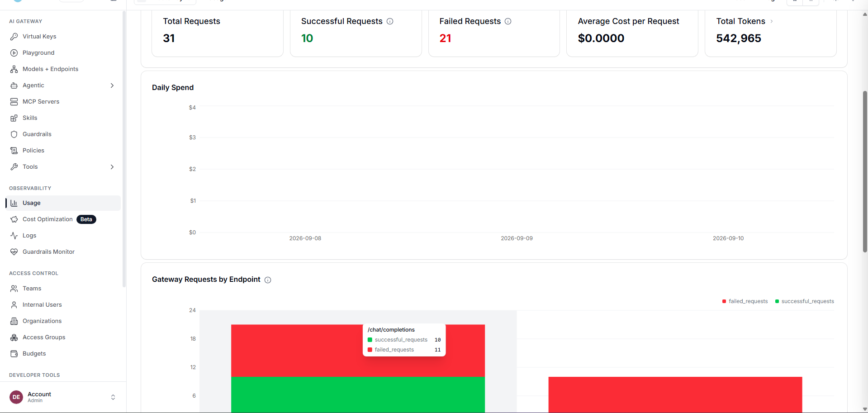Image resolution: width=868 pixels, height=413 pixels.
Task: Click the Cost Optimization piggy-bank icon
Action: (14, 219)
